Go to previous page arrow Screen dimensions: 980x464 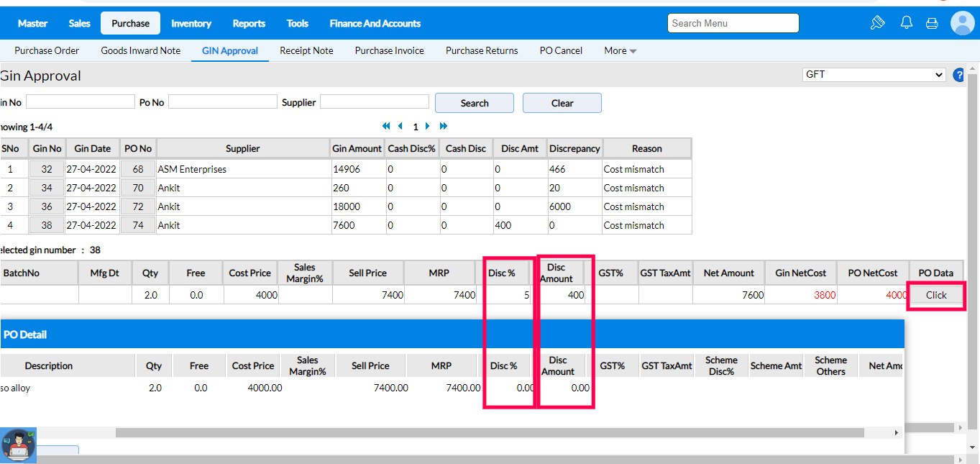click(x=400, y=126)
